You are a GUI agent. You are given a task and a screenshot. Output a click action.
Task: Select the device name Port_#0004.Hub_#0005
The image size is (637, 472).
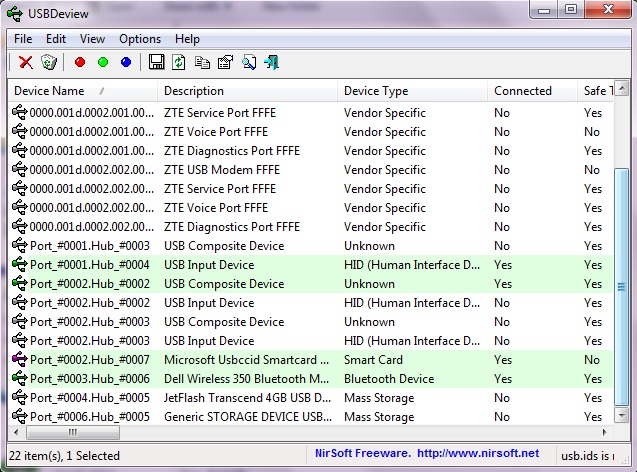90,398
